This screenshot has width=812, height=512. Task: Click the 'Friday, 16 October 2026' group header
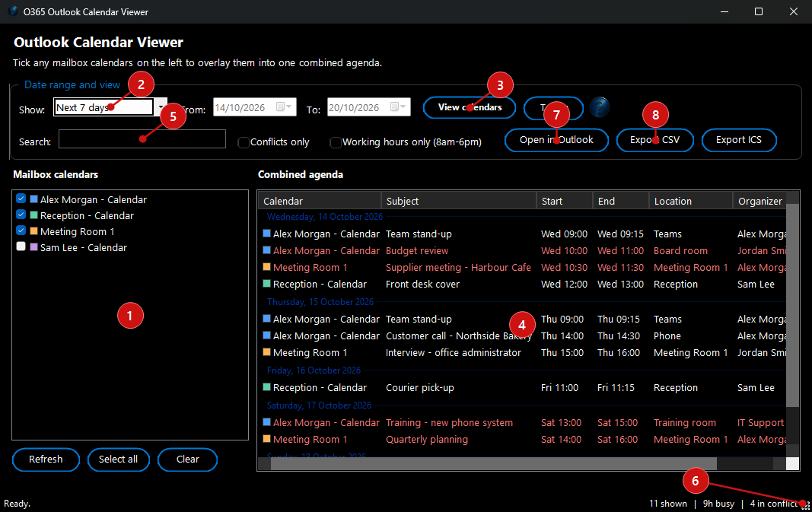(314, 370)
